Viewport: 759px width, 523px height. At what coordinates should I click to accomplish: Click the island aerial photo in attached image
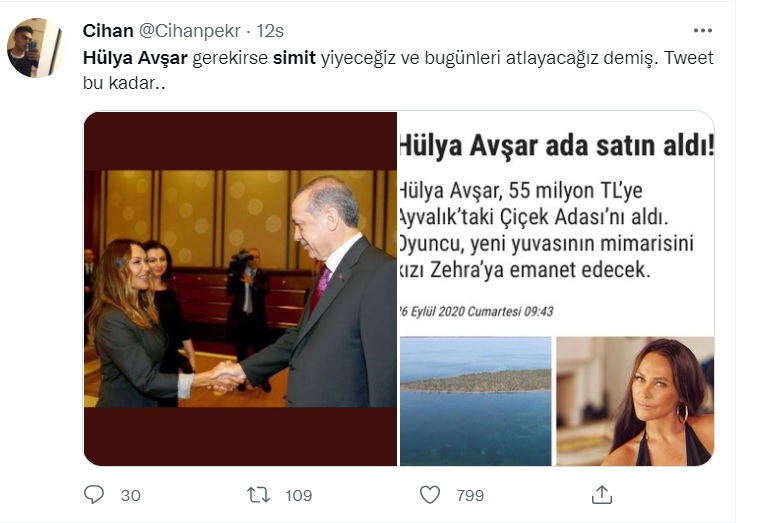point(475,401)
